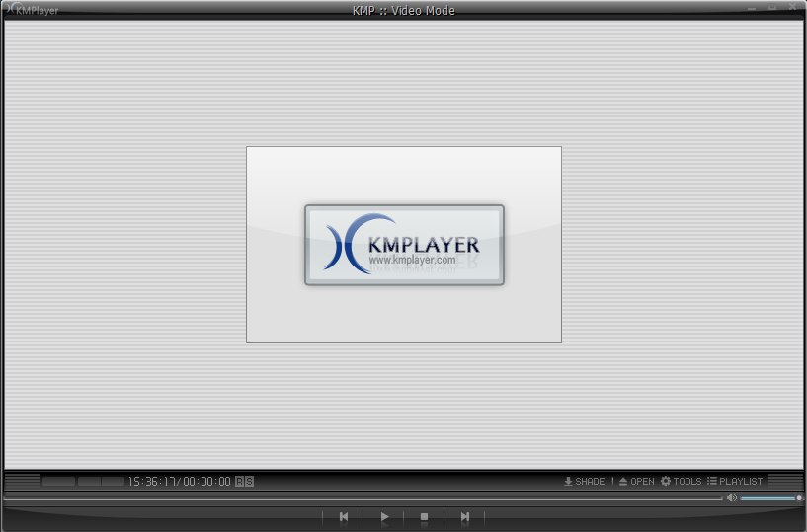
Task: Click the KMP :: Video Mode title
Action: [x=403, y=10]
